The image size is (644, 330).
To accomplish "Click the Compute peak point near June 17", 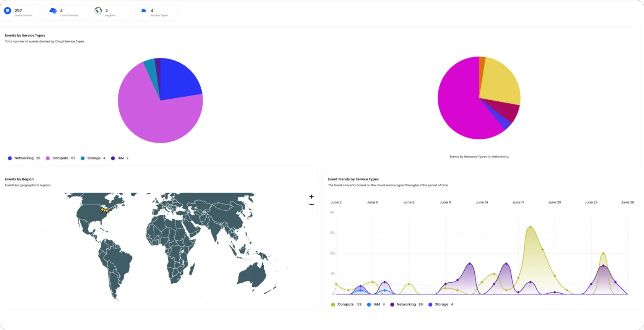I will (x=530, y=227).
